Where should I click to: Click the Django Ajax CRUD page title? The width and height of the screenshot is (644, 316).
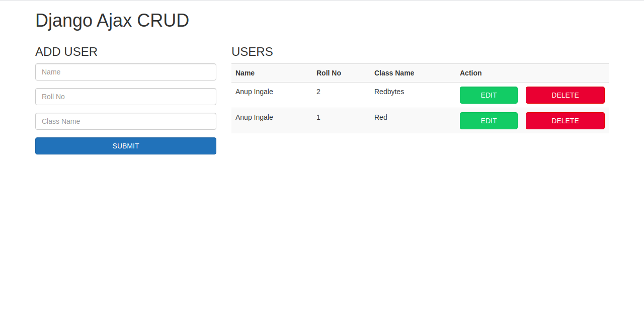[x=112, y=21]
